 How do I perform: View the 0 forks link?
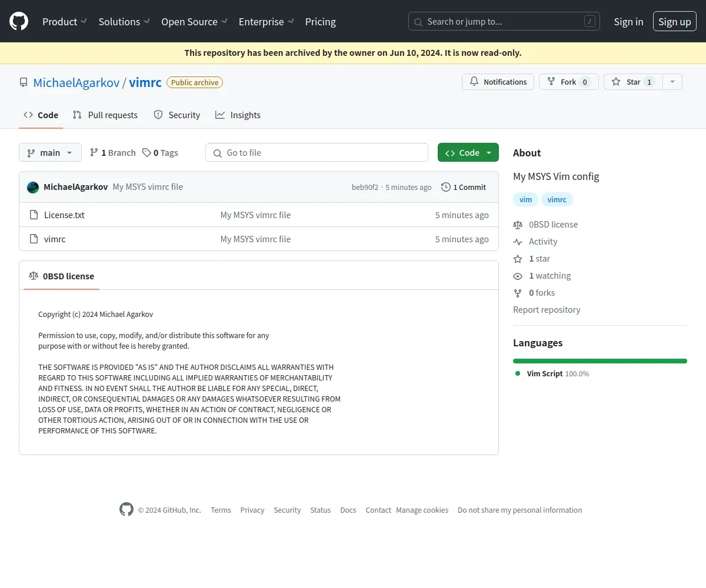(534, 293)
